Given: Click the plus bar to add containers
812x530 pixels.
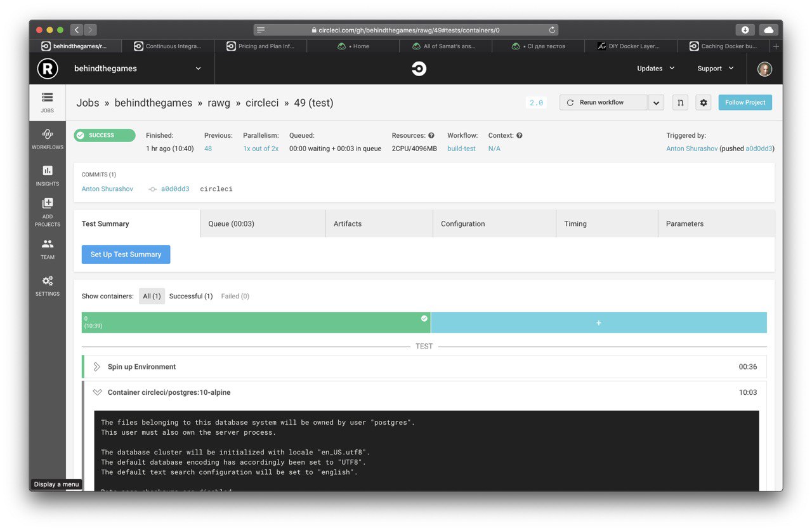Looking at the screenshot, I should pyautogui.click(x=599, y=322).
